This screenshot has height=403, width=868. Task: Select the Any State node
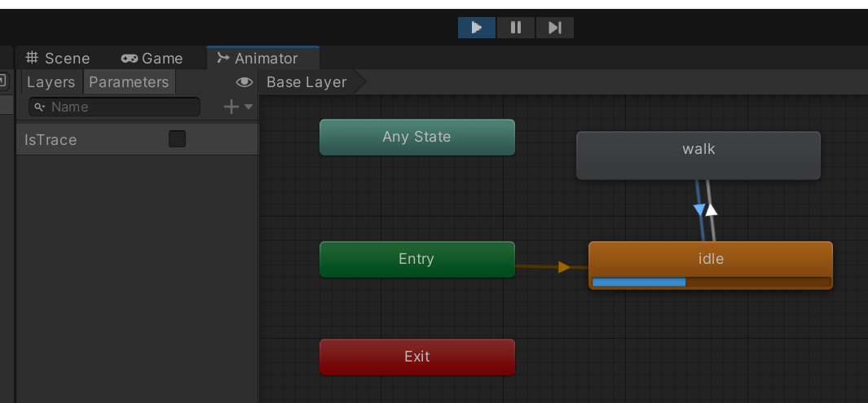point(417,137)
